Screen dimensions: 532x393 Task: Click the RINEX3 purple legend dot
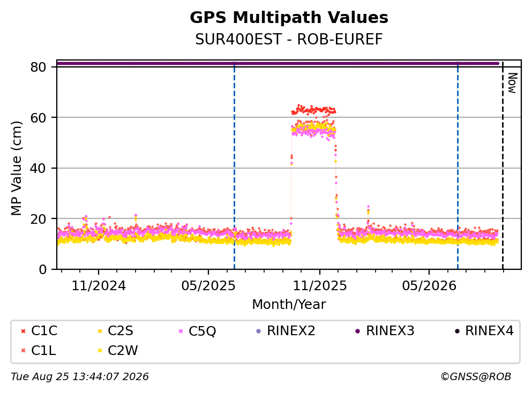click(357, 331)
